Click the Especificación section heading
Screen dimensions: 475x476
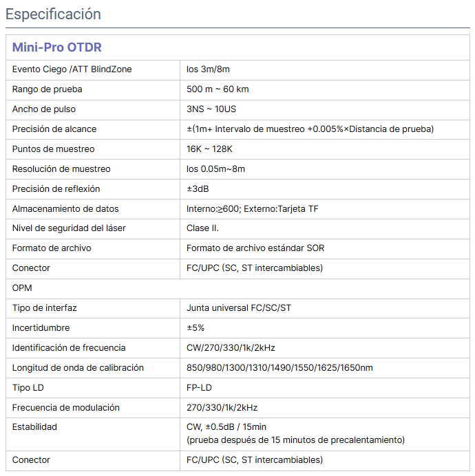pyautogui.click(x=53, y=14)
